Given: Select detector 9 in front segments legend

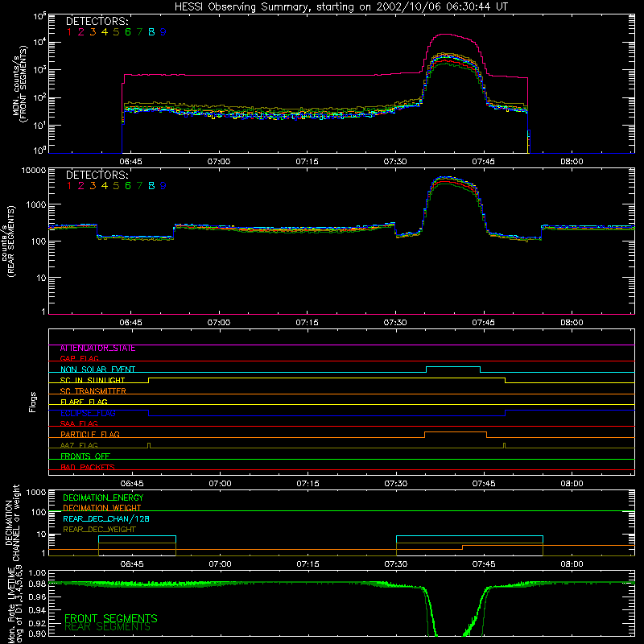Looking at the screenshot, I should click(x=163, y=32).
